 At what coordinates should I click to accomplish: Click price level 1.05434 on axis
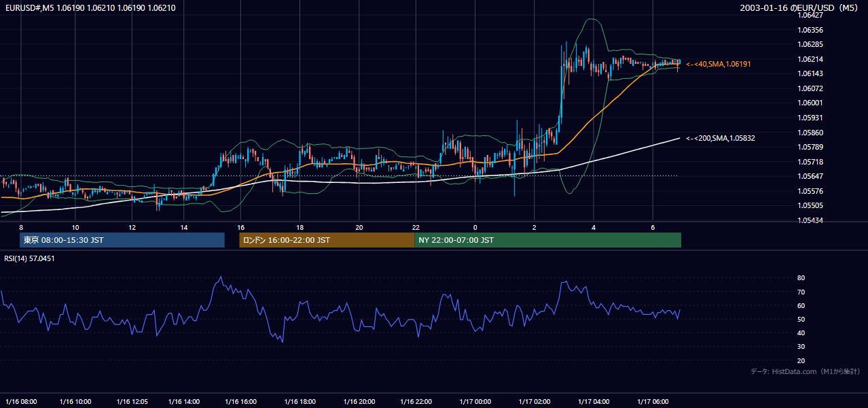[811, 220]
